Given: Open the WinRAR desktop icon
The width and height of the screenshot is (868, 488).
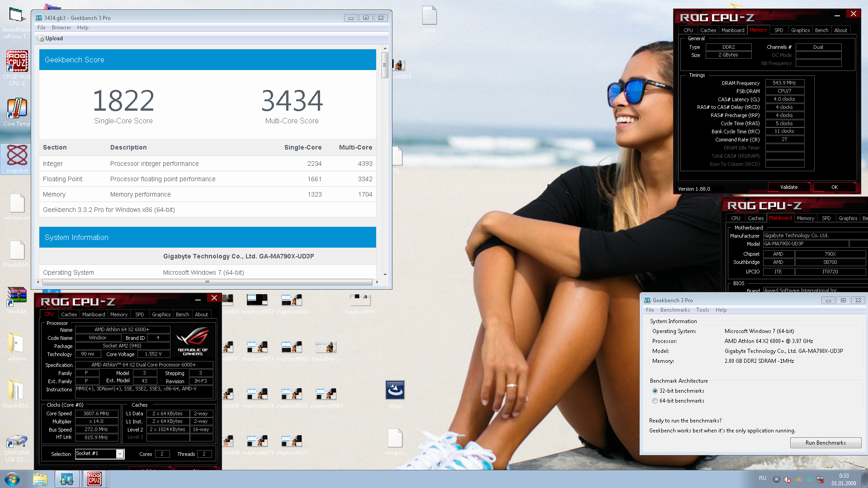Looking at the screenshot, I should point(17,300).
